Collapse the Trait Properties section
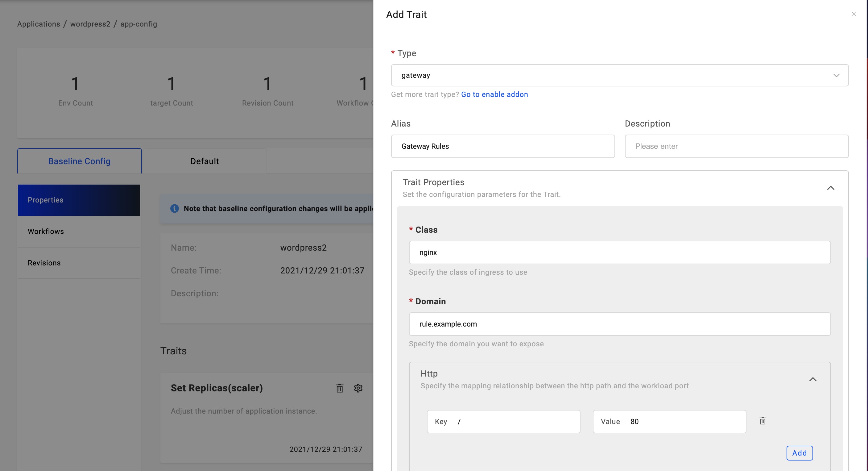This screenshot has width=868, height=471. click(831, 188)
